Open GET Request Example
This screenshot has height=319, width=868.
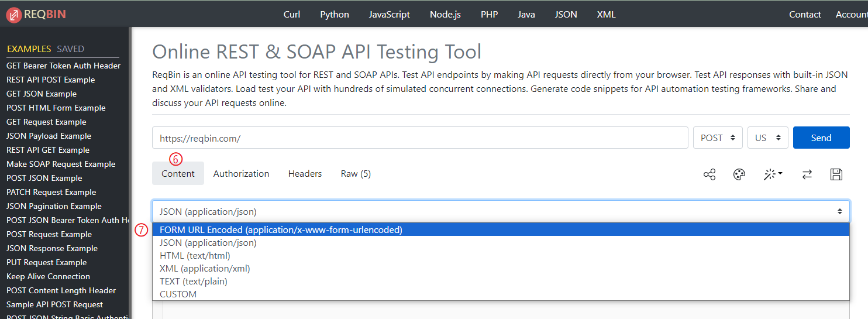46,122
